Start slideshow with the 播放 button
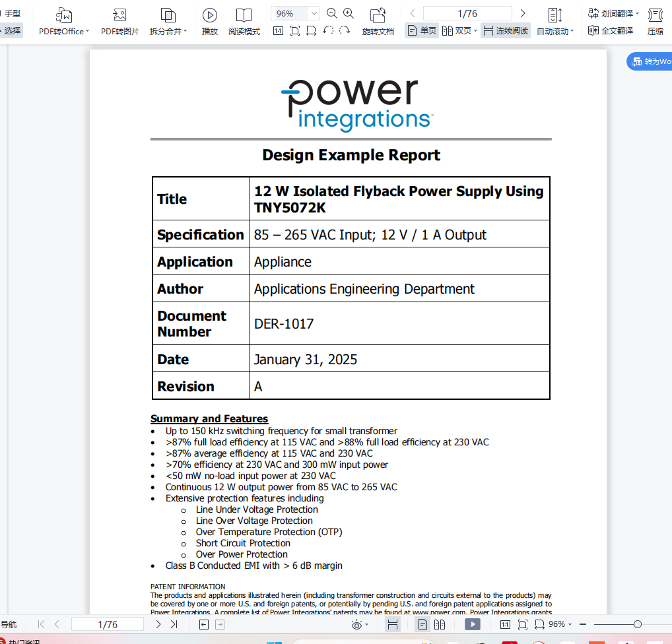 209,21
